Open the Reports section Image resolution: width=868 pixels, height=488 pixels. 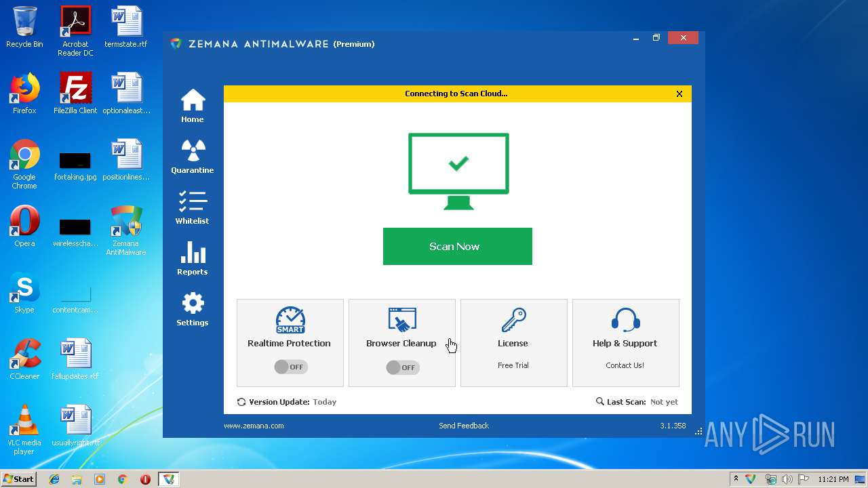(193, 258)
